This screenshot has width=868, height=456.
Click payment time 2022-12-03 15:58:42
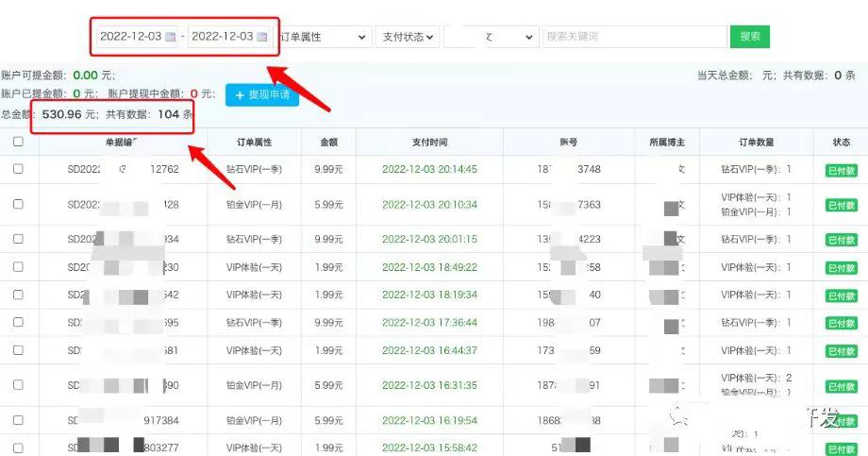429,448
